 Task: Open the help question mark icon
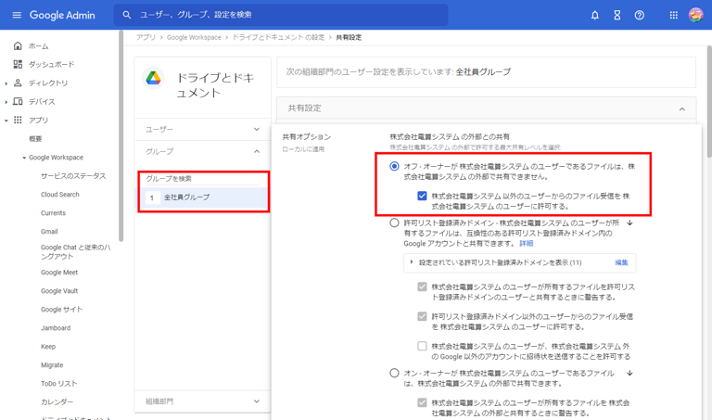[x=639, y=15]
